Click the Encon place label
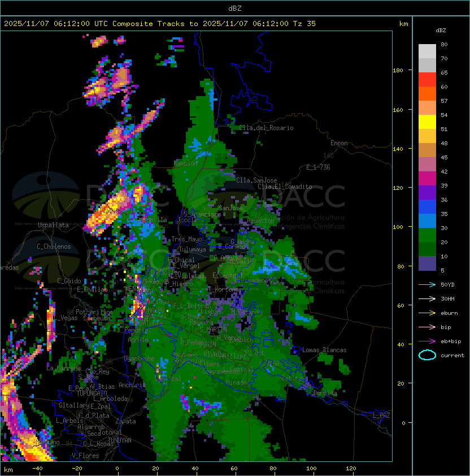 (x=339, y=143)
